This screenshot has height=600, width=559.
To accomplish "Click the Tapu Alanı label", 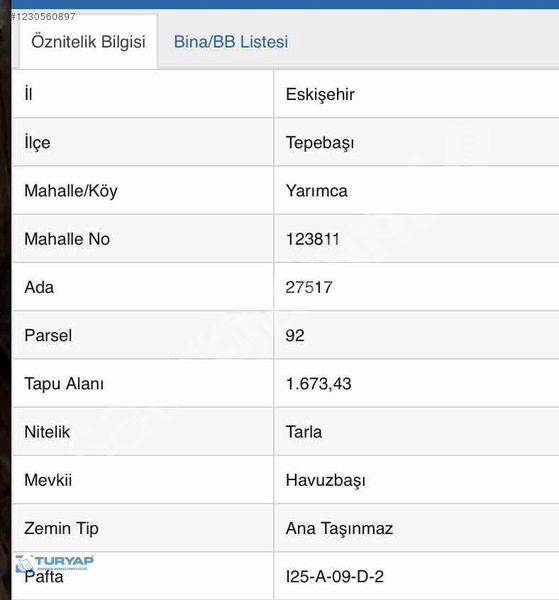I will point(64,384).
